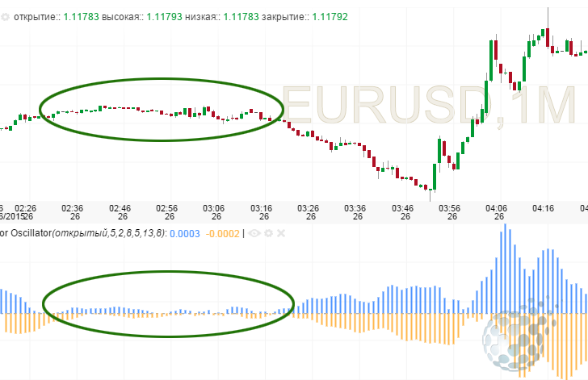The image size is (588, 380).
Task: Click the высокая price value 1.11793
Action: tap(165, 15)
